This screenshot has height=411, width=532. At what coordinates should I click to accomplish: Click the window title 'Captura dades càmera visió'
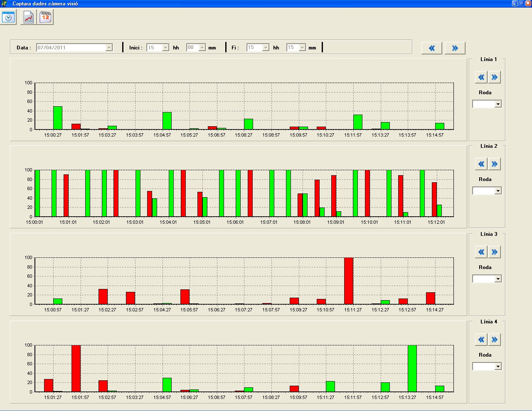tap(45, 4)
